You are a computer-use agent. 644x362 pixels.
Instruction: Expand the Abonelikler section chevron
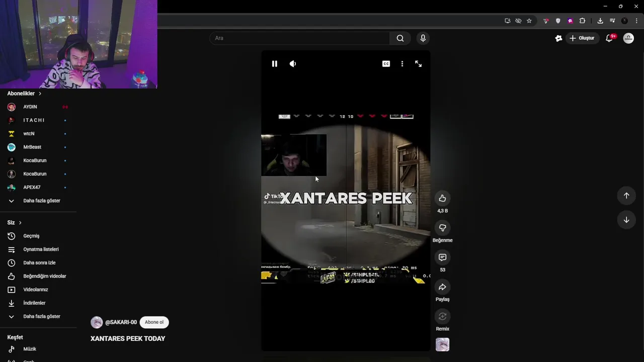pos(40,94)
